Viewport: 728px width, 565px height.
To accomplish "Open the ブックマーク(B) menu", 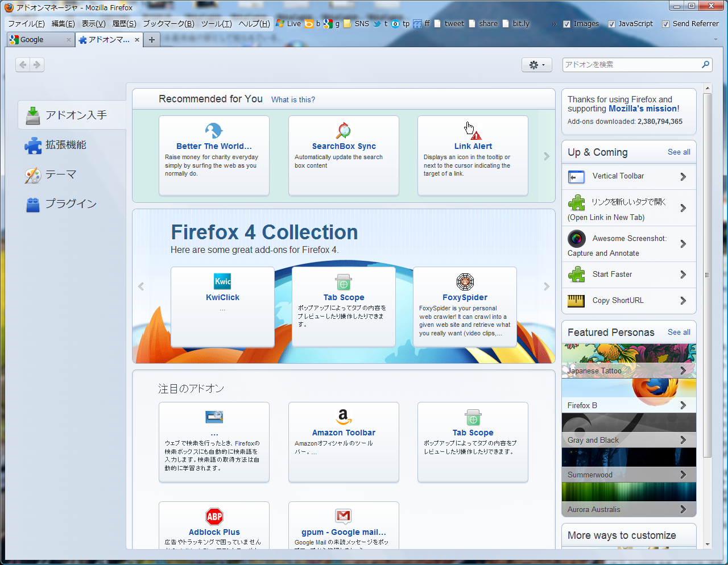I will click(x=168, y=24).
